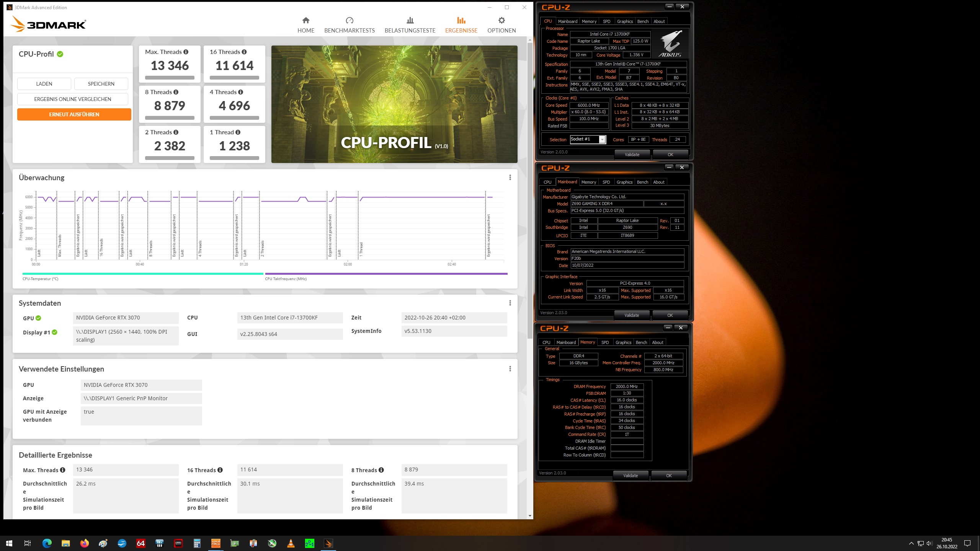This screenshot has width=980, height=551.
Task: Select the Graphics tab in middle CPU-Z window
Action: coord(624,182)
